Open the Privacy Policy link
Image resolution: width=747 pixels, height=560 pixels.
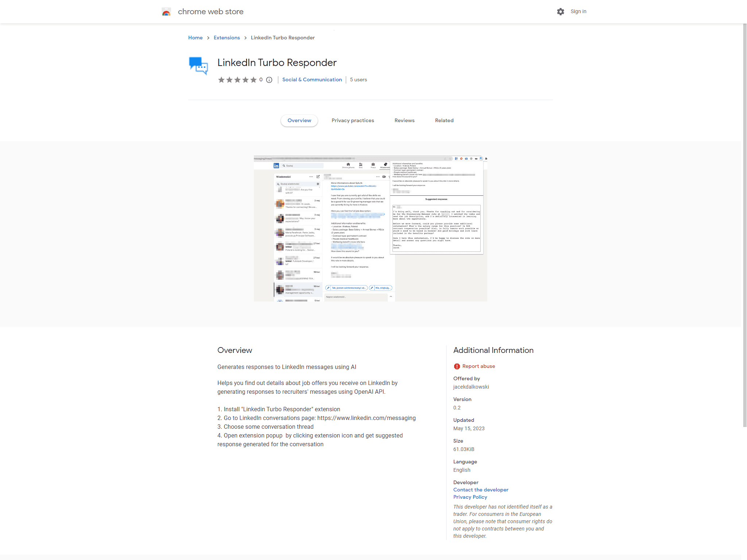(x=470, y=497)
